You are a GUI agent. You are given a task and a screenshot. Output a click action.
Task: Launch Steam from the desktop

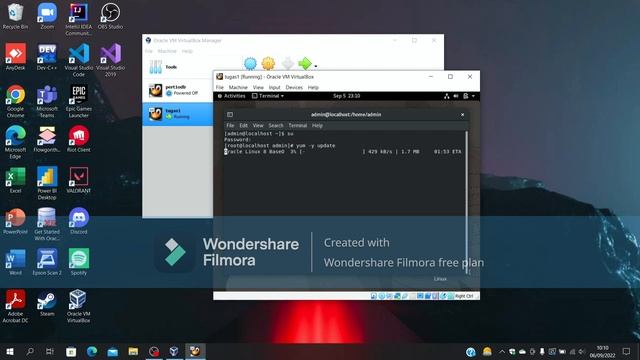(x=47, y=303)
